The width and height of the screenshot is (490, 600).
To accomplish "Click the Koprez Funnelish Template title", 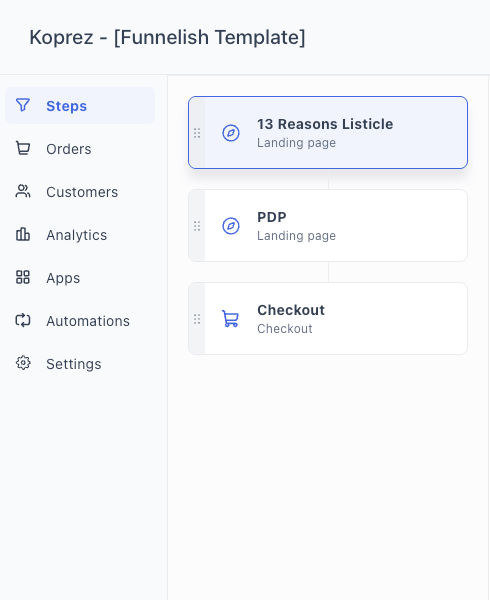I will coord(168,38).
